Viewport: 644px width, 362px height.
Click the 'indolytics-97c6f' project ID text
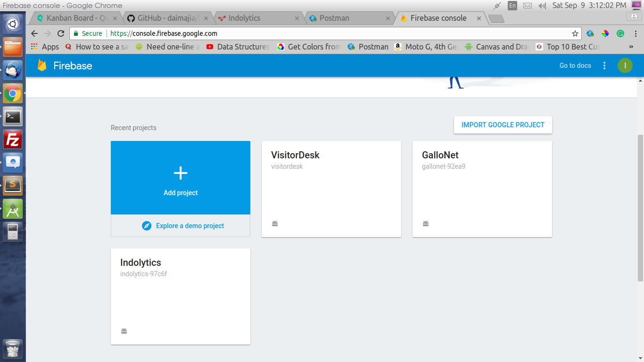(x=143, y=274)
